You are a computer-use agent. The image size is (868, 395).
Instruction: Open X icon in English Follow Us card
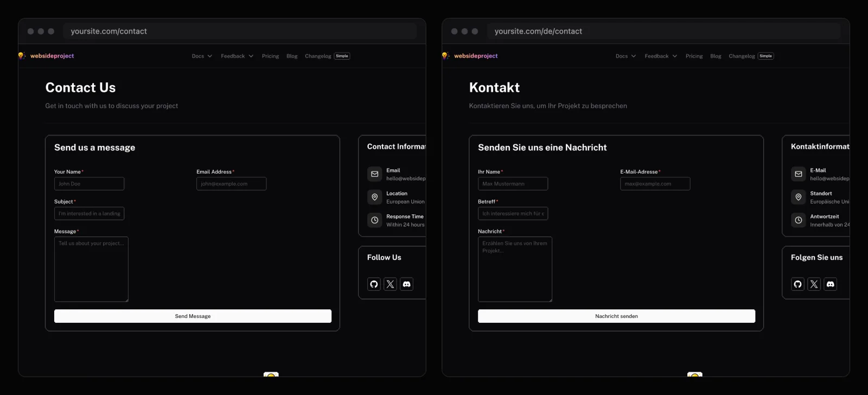[x=390, y=284]
